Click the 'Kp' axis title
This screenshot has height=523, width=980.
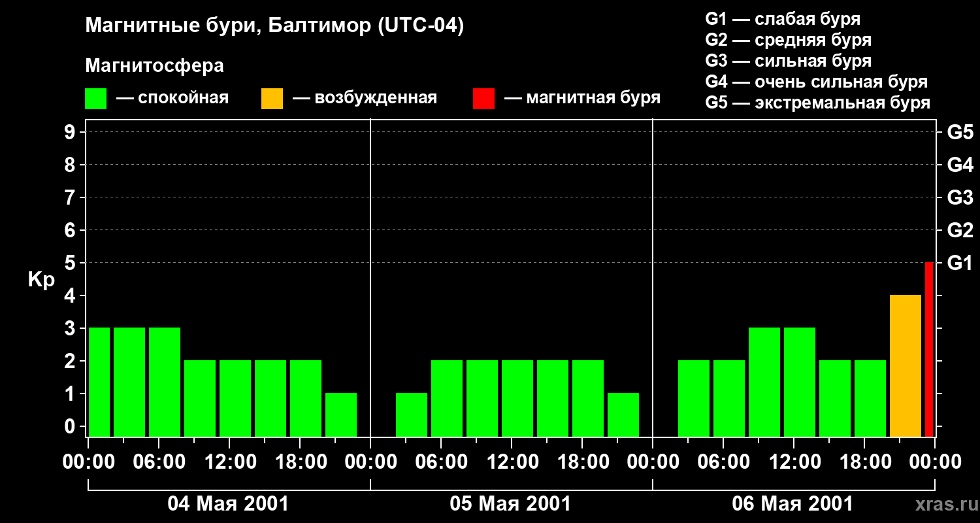(41, 280)
